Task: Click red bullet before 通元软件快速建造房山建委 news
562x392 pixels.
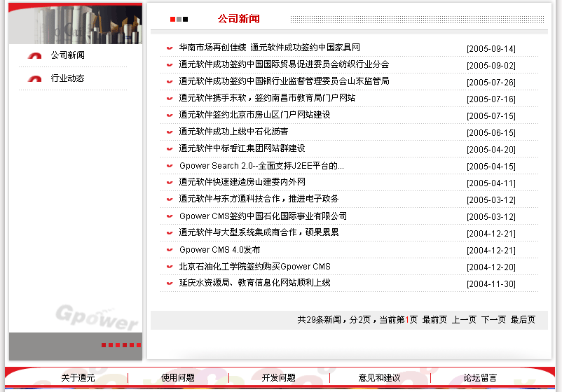Action: coord(170,183)
